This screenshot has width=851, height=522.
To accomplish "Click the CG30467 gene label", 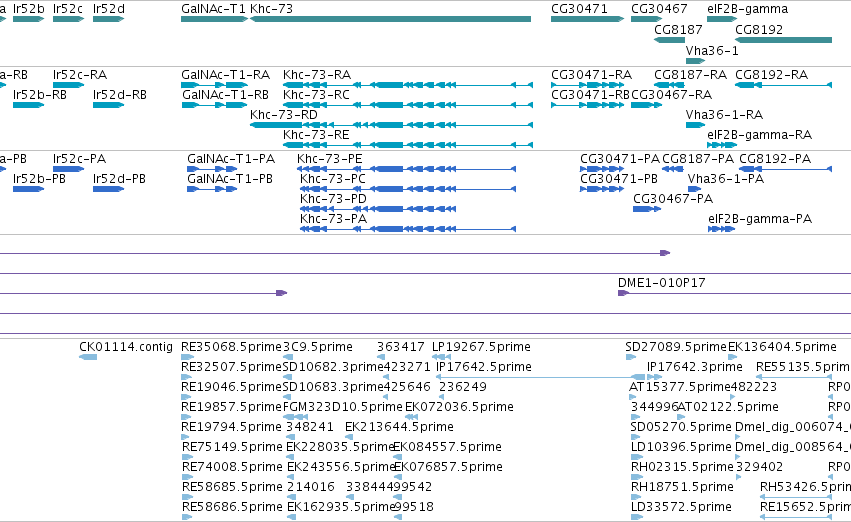I will (x=659, y=9).
